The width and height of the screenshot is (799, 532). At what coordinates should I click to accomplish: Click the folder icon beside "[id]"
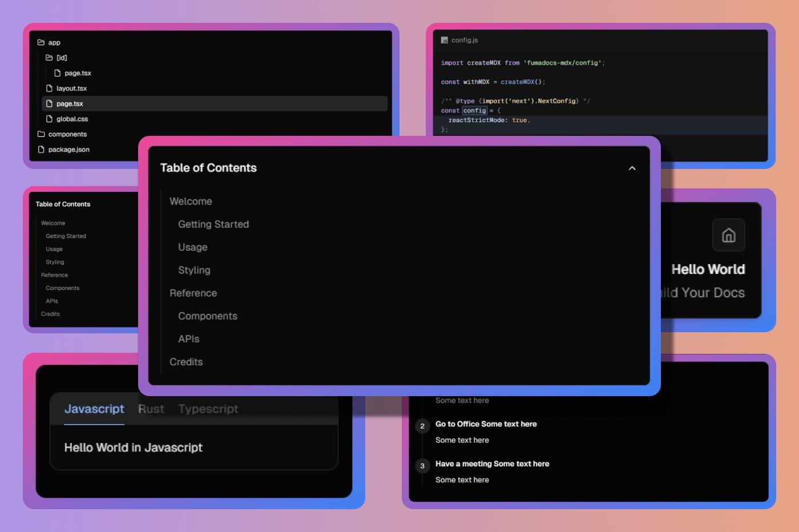(x=50, y=58)
